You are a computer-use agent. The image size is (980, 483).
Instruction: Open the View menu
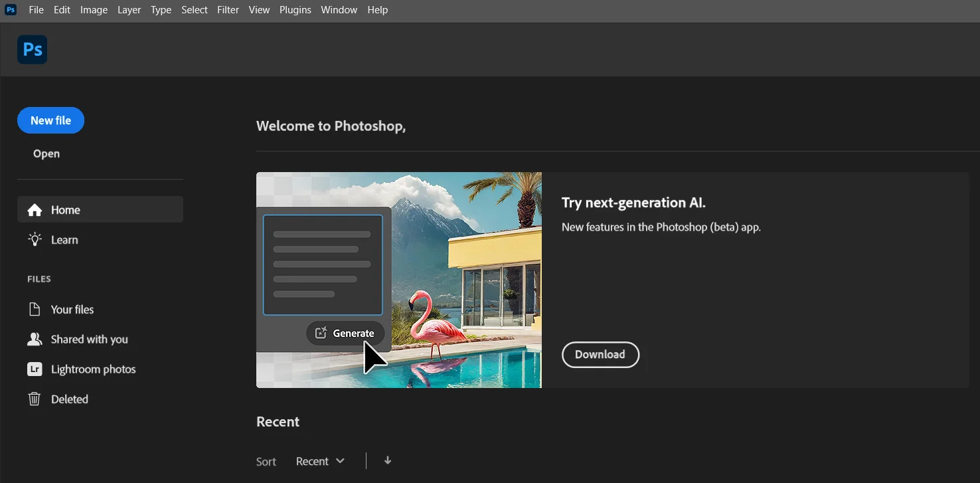pos(260,10)
